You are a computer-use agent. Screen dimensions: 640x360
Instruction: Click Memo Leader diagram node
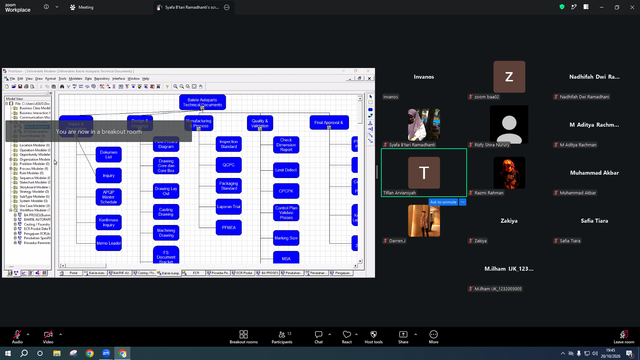click(x=109, y=243)
